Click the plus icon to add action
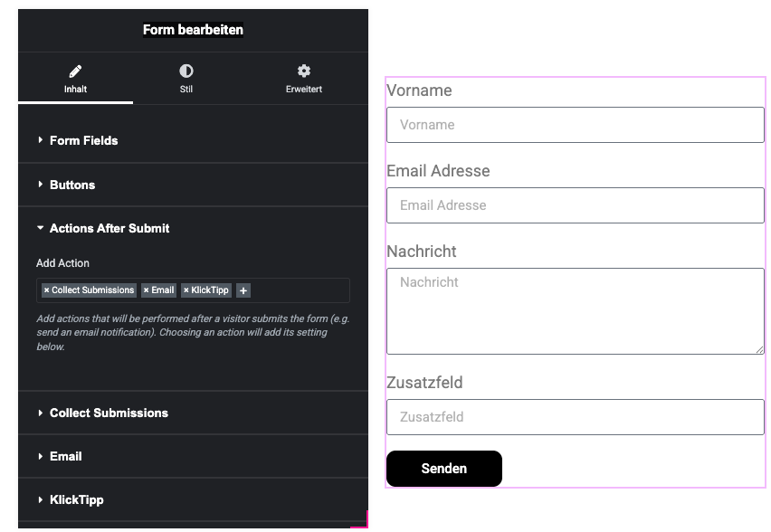 243,290
